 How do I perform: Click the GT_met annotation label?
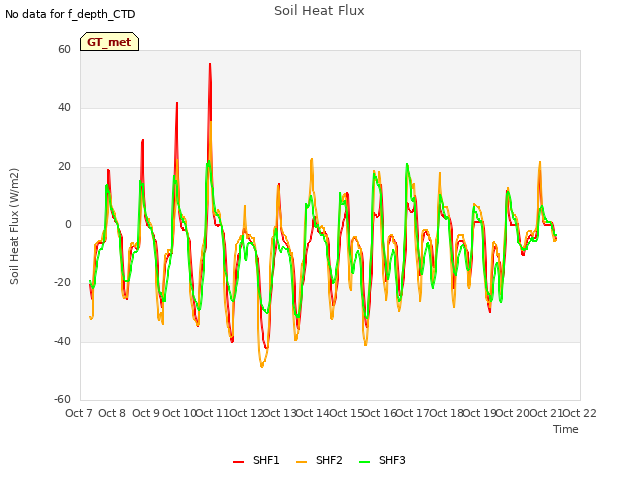coord(109,42)
